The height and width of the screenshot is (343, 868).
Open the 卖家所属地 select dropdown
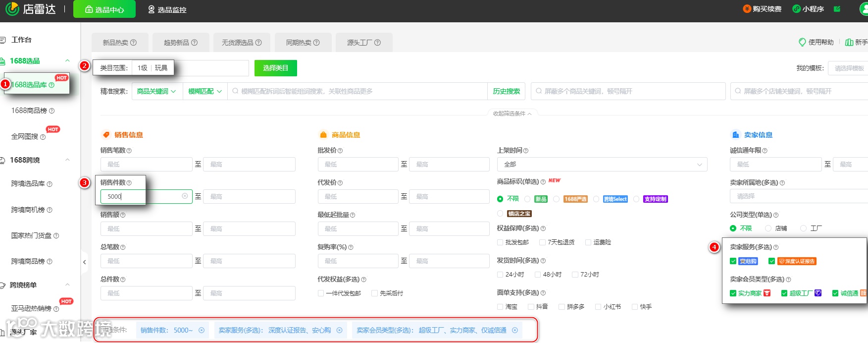click(799, 196)
